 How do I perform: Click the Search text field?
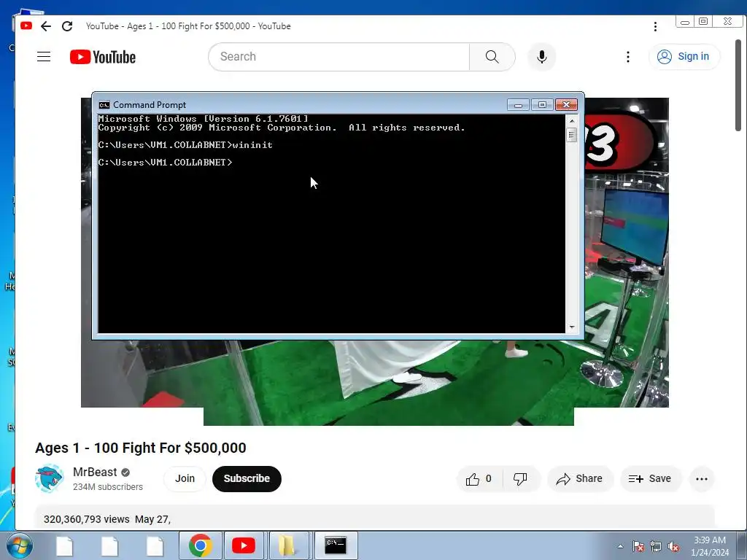(x=339, y=57)
